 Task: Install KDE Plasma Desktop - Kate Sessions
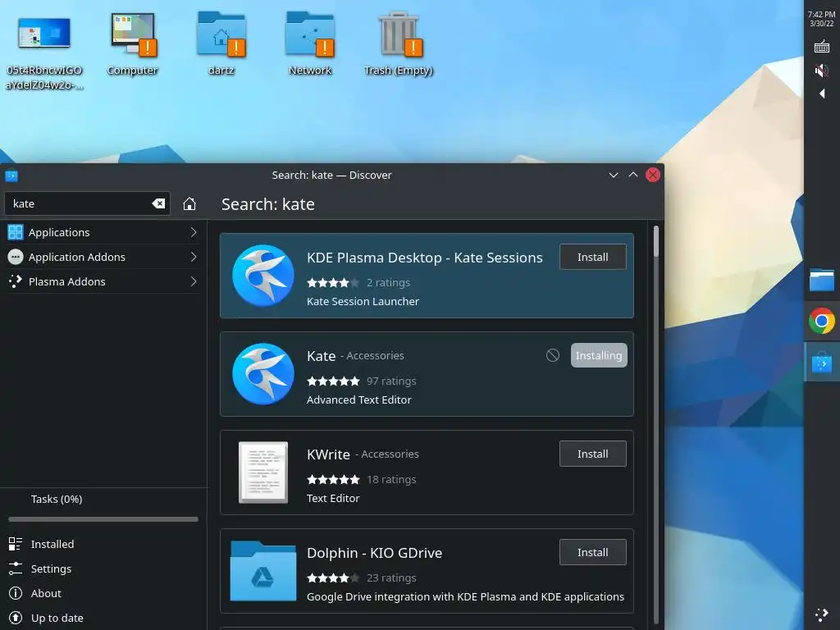(592, 257)
